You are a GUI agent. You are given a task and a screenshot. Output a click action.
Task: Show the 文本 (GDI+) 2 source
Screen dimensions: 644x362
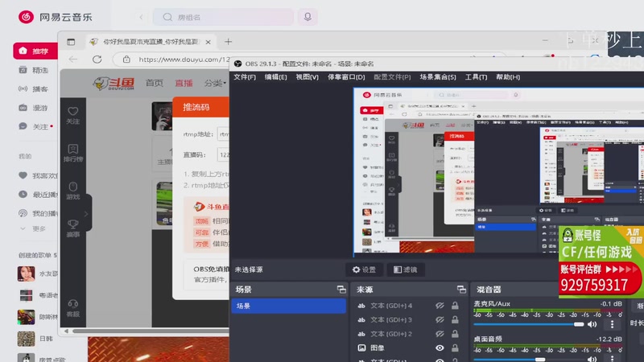[440, 334]
